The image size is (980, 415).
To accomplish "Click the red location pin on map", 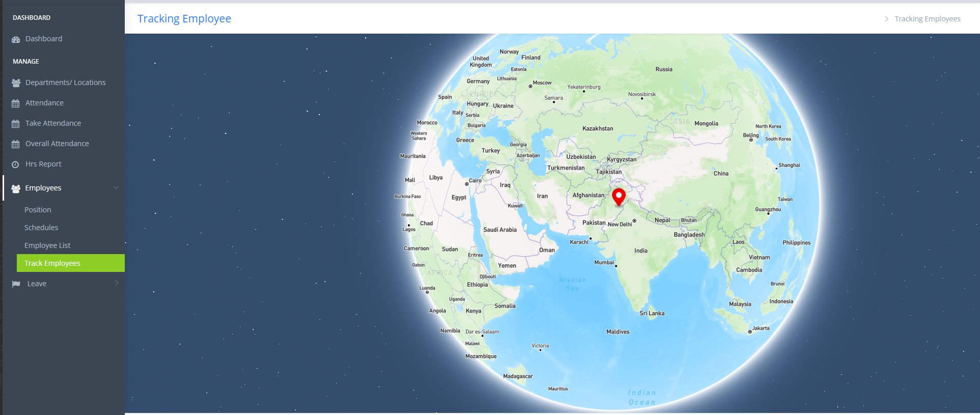I will (618, 197).
